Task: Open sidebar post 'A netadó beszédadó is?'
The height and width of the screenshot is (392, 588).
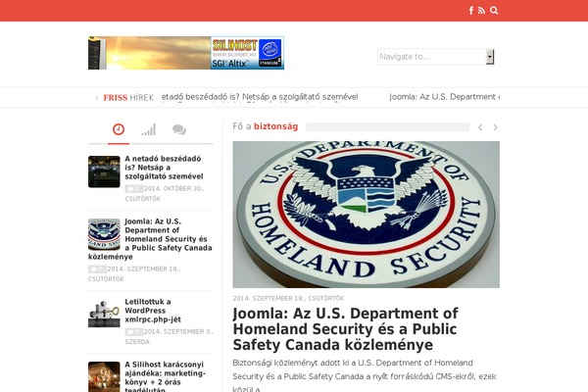Action: click(164, 168)
